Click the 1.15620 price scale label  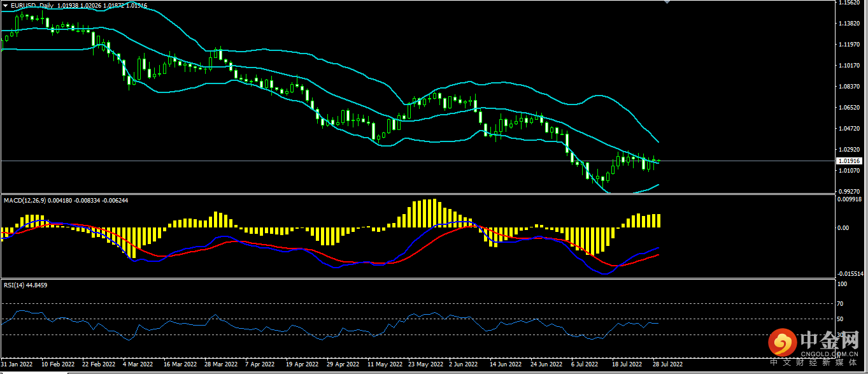tap(851, 3)
